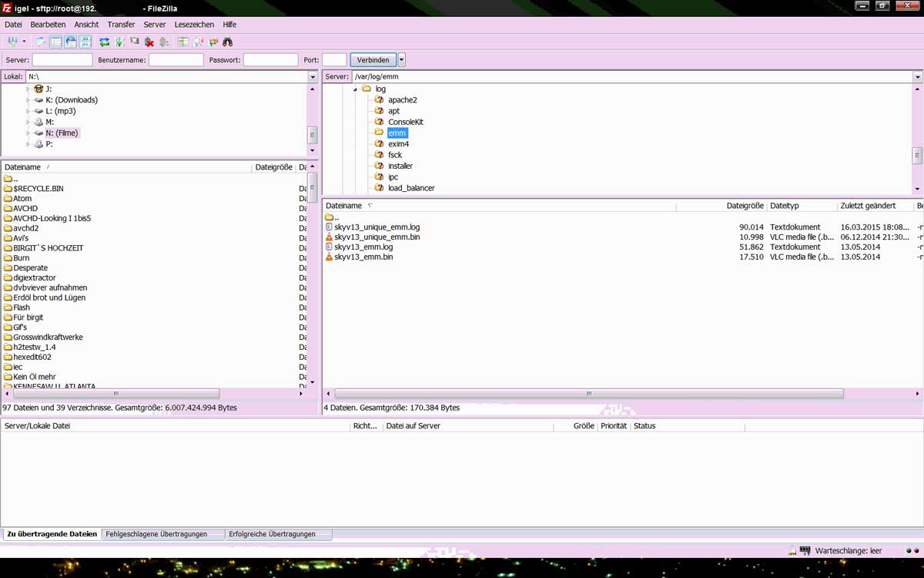Click the Passwort input field
Image resolution: width=924 pixels, height=578 pixels.
coord(270,60)
